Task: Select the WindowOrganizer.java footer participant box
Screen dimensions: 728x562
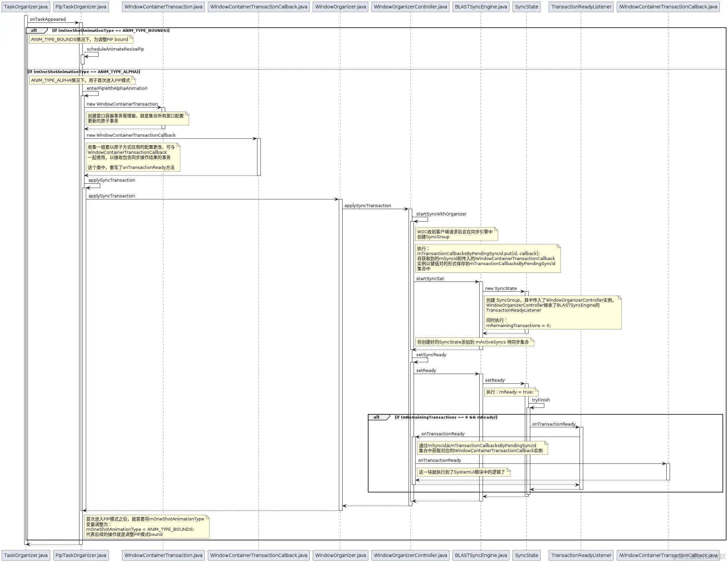Action: (x=341, y=555)
